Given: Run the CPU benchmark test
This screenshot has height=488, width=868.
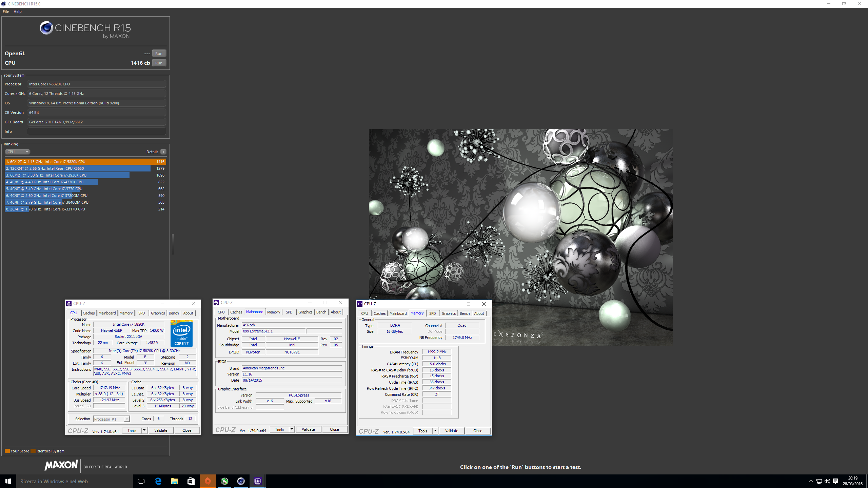Looking at the screenshot, I should point(159,63).
